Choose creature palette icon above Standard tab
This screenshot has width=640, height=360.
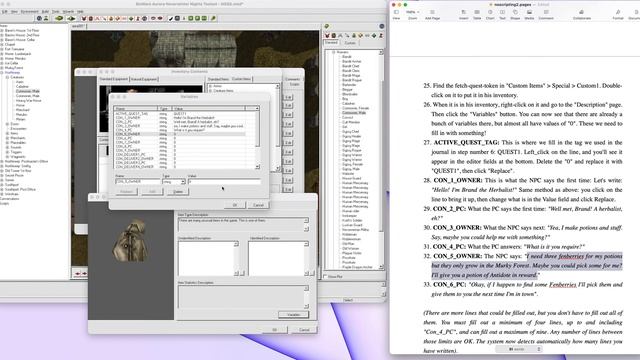(327, 36)
